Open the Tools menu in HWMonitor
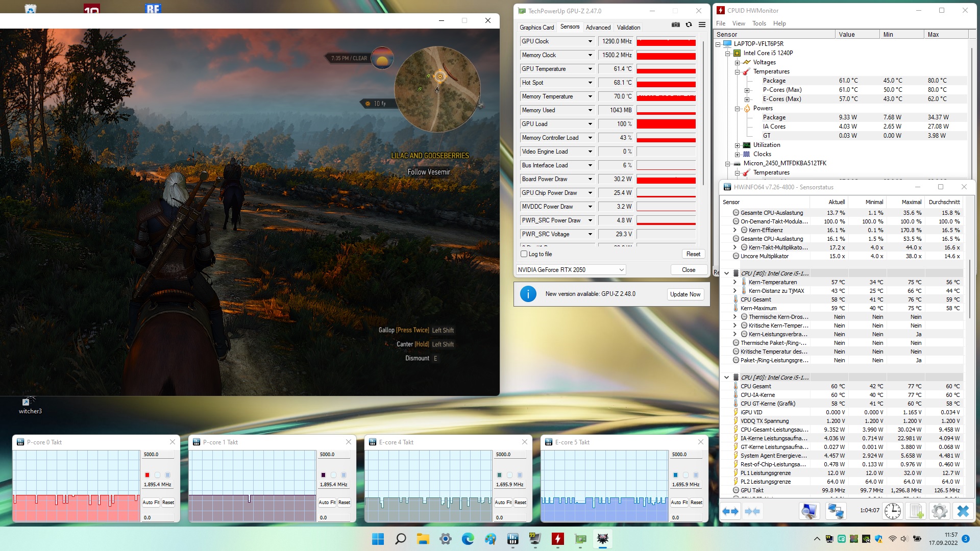 pyautogui.click(x=759, y=23)
